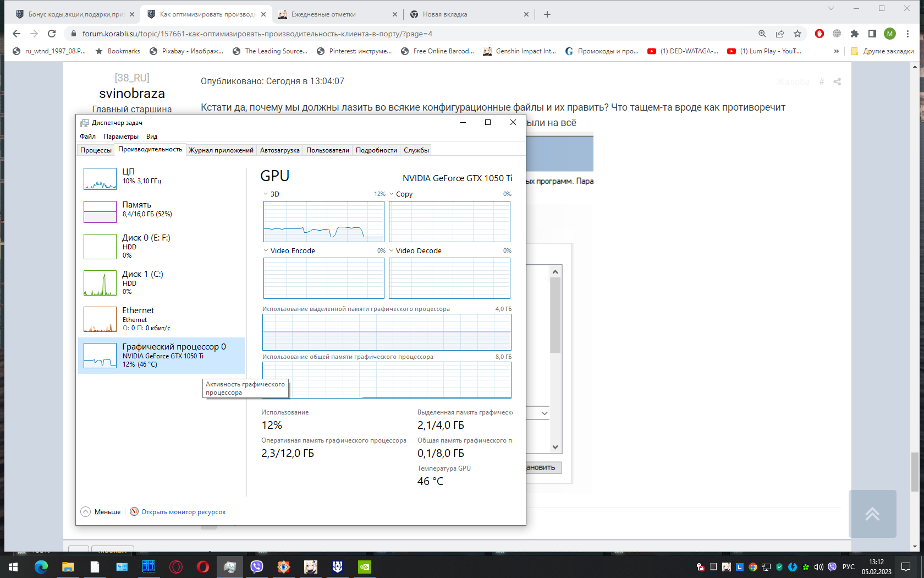Open File Explorer from the taskbar
This screenshot has width=924, height=578.
[x=68, y=566]
